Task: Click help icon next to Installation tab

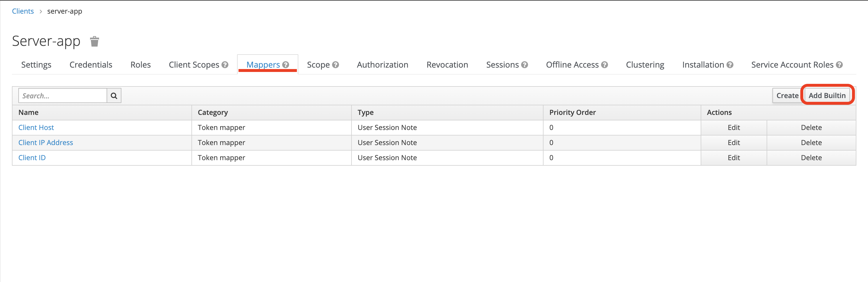Action: click(730, 65)
